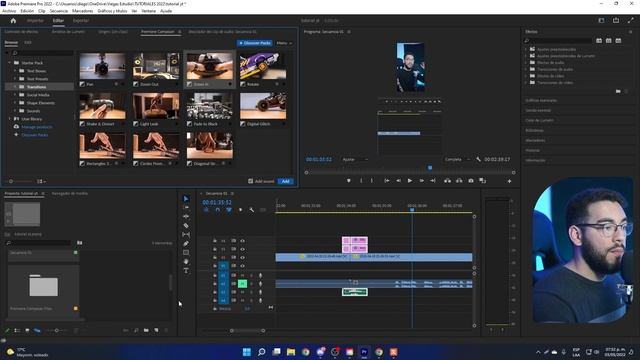The image size is (640, 360).
Task: Select the Rectangle tool
Action: (x=186, y=252)
